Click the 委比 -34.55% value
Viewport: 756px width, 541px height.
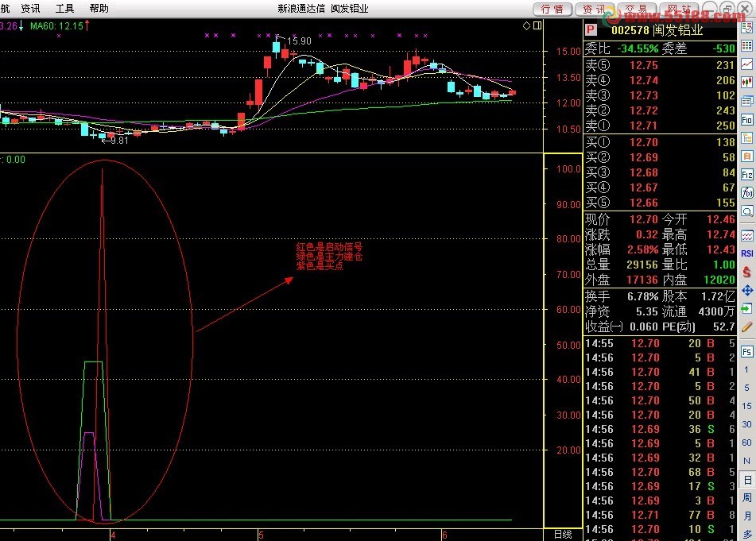638,48
